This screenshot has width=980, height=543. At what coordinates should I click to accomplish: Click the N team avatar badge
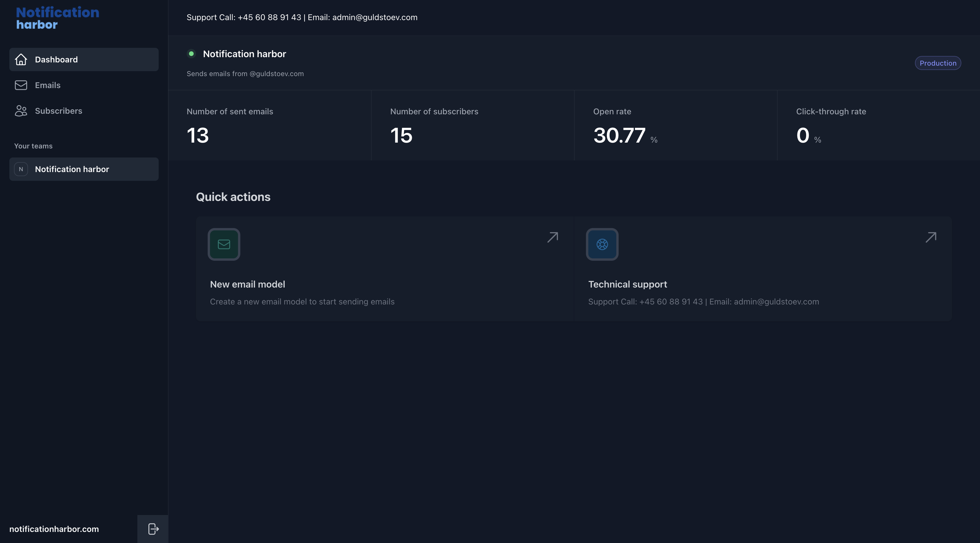click(21, 169)
